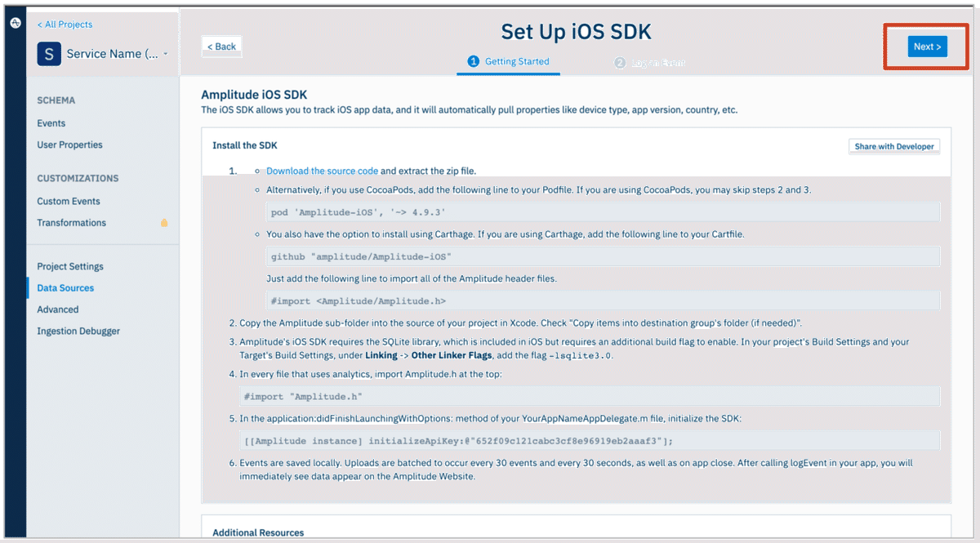This screenshot has height=543, width=980.
Task: Click the CUSTOMIZATIONS section label
Action: [x=78, y=178]
